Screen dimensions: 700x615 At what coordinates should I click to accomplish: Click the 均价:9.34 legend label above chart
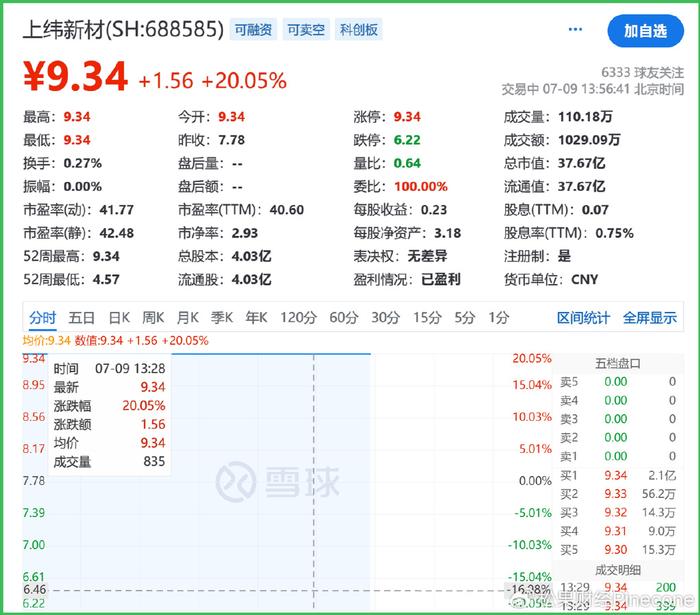[46, 341]
